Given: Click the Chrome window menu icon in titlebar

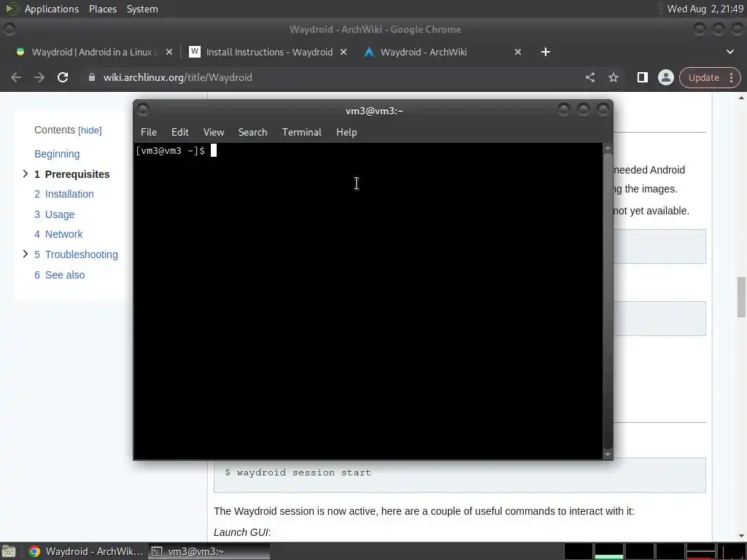Looking at the screenshot, I should [9, 29].
